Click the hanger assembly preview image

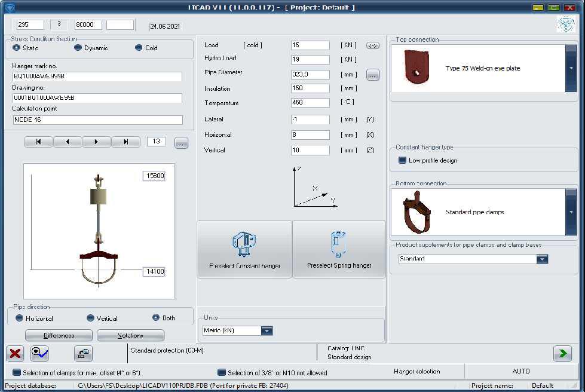click(99, 231)
